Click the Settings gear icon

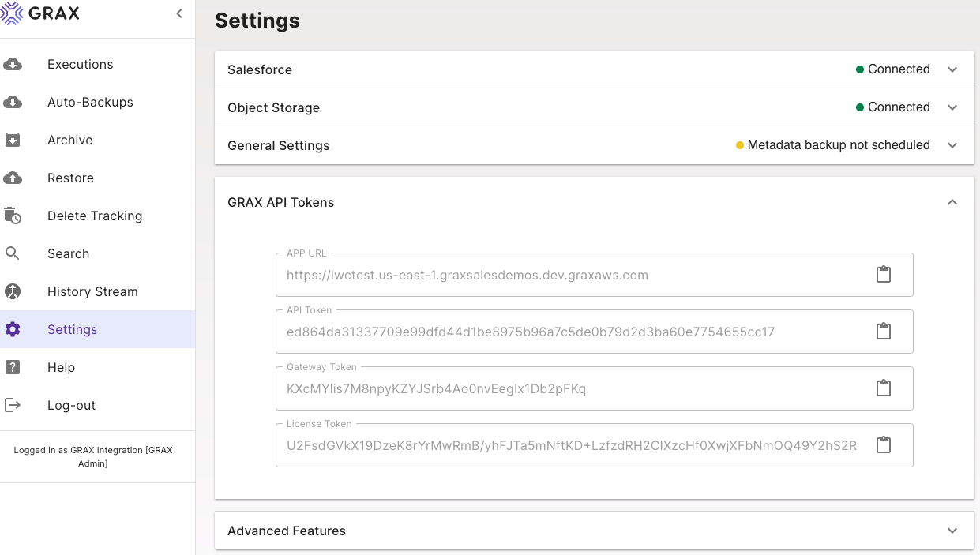[13, 329]
